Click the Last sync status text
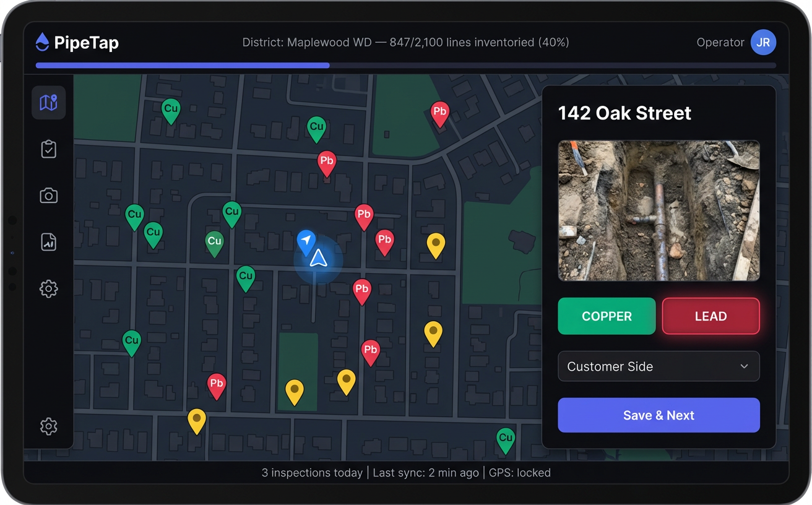Viewport: 812px width, 505px height. [x=426, y=472]
